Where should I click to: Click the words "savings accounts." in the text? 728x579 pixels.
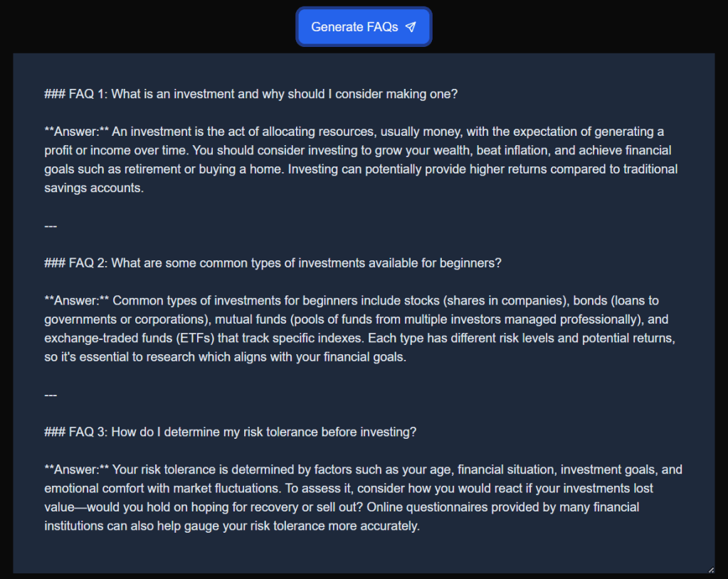(x=94, y=188)
